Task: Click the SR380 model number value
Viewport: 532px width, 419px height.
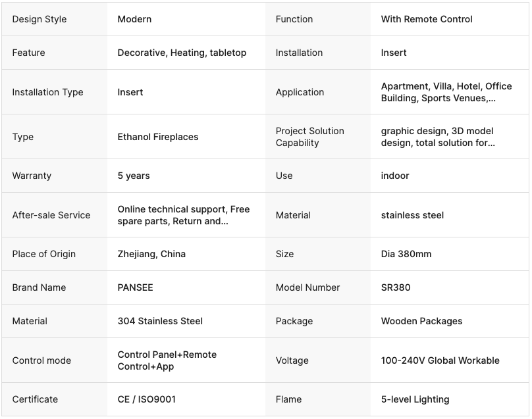Action: coord(396,287)
